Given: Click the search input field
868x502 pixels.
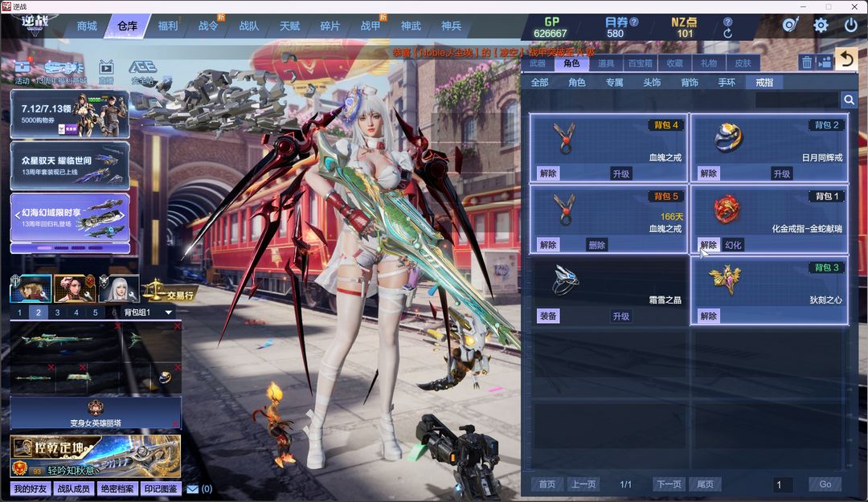Looking at the screenshot, I should click(x=796, y=100).
